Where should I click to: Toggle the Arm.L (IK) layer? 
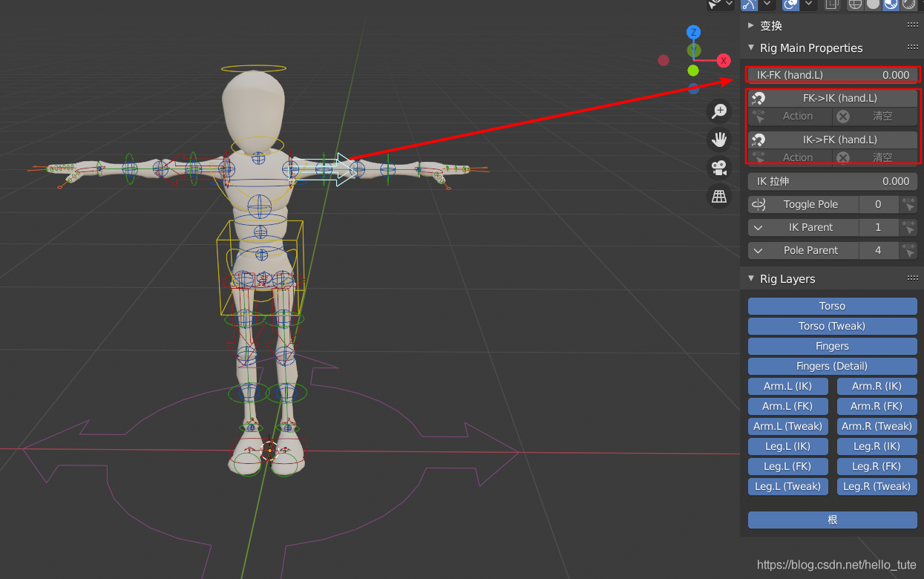[x=787, y=386]
